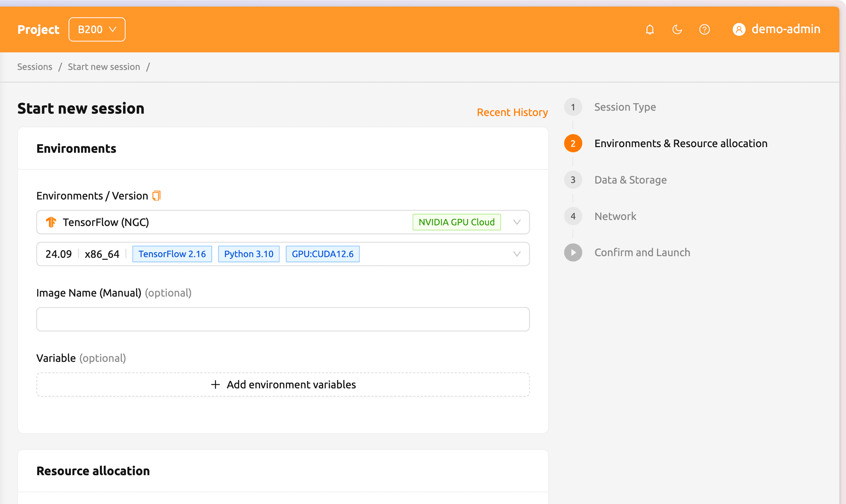
Task: Open Recent History
Action: 512,112
